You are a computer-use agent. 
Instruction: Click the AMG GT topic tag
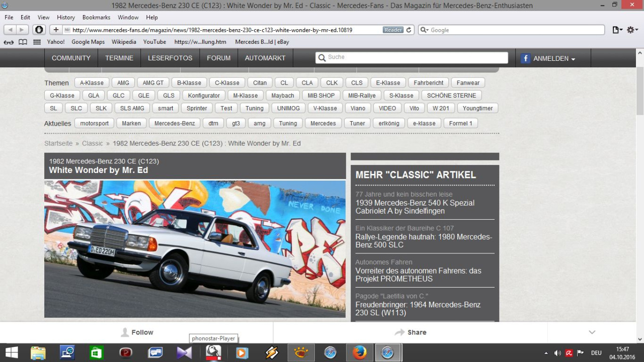(x=153, y=83)
